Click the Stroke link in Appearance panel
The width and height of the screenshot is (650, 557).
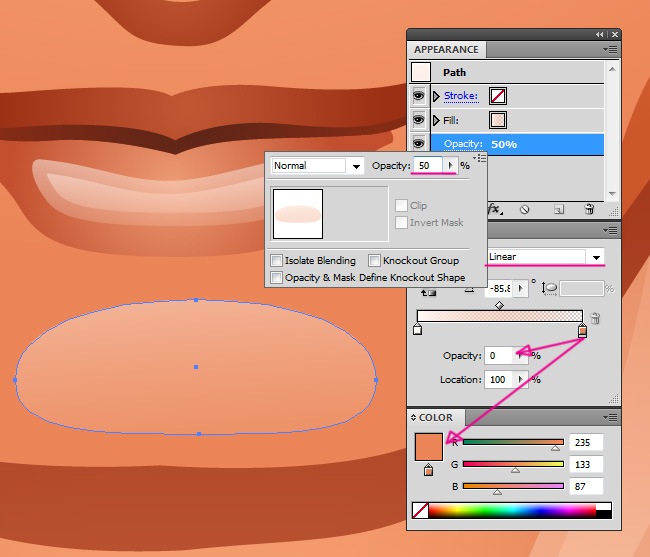461,96
